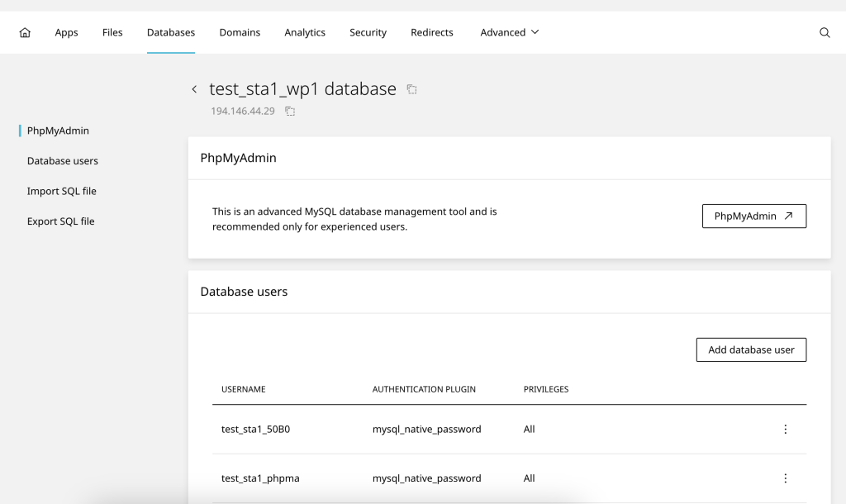Open actions menu for test_sta1_phpma

[785, 478]
